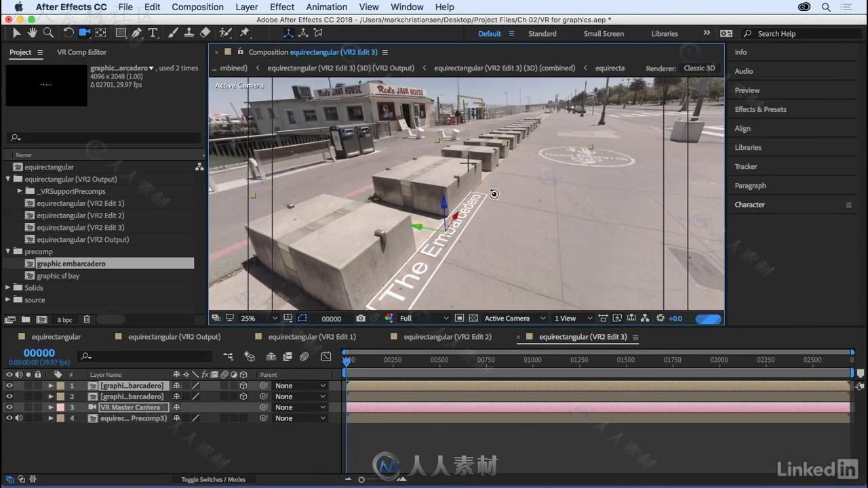The width and height of the screenshot is (868, 488).
Task: Open the Active Camera view dropdown
Action: pos(515,319)
